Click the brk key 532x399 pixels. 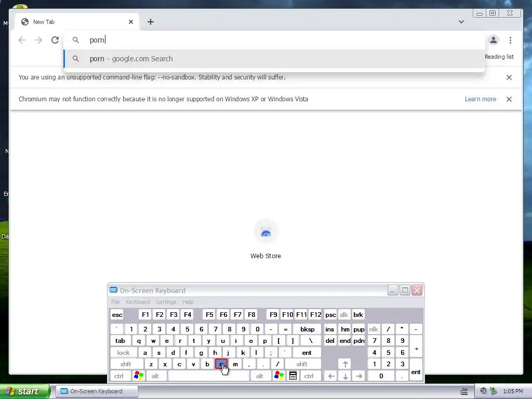pyautogui.click(x=358, y=314)
